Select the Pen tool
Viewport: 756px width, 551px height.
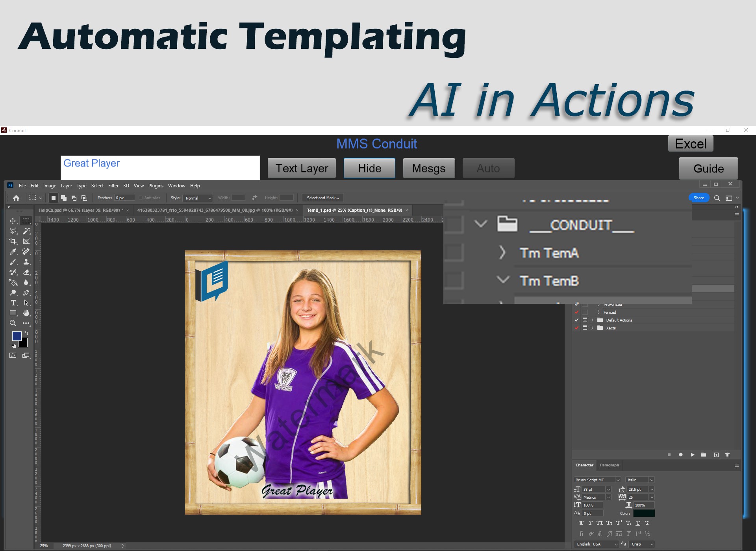pos(26,292)
